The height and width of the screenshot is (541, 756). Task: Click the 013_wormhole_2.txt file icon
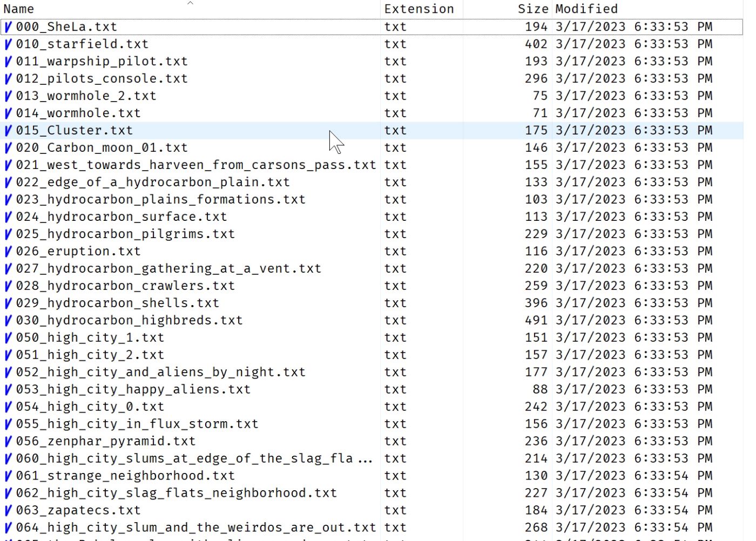[x=8, y=96]
